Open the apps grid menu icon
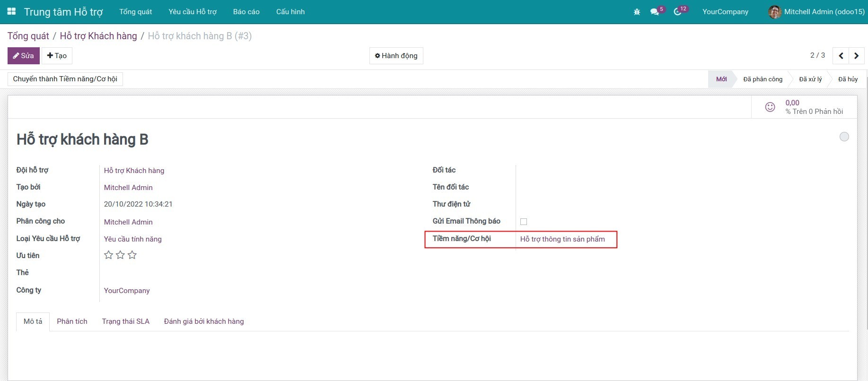Viewport: 868px width, 381px height. tap(11, 11)
